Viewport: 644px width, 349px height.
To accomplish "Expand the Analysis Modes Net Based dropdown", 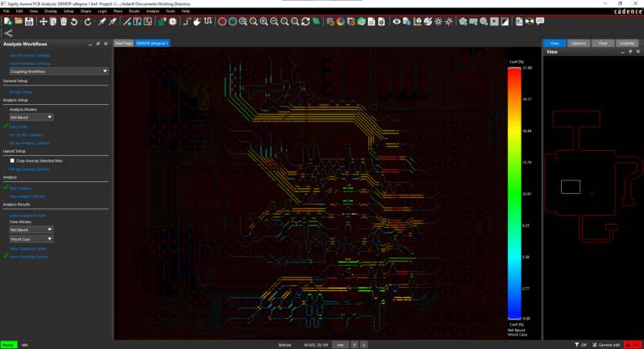I will tap(31, 117).
